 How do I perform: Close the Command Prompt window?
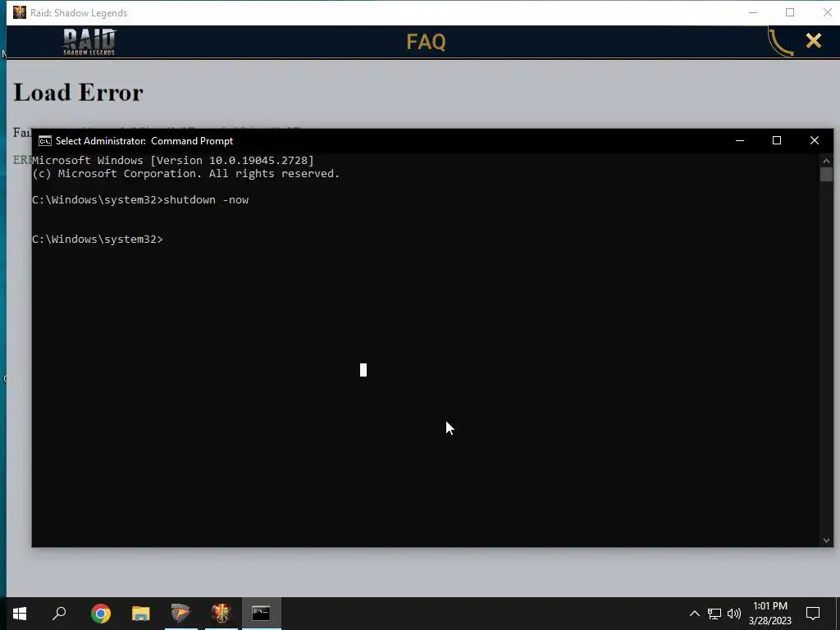coord(815,141)
